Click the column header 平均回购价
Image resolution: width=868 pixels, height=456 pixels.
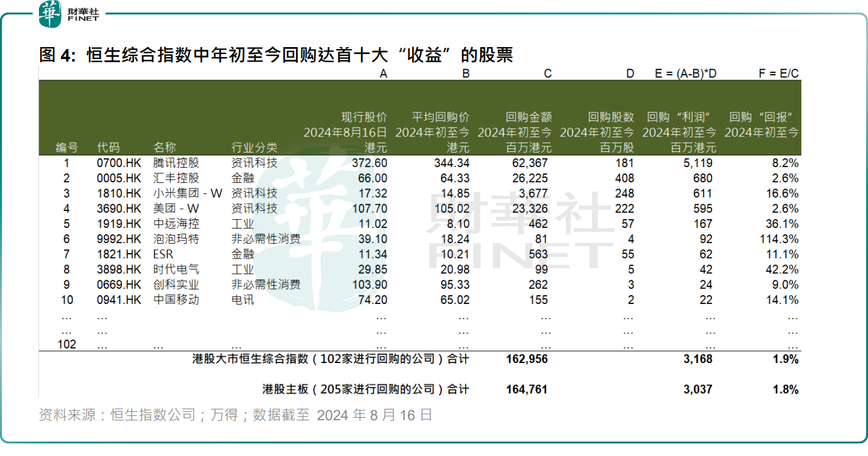441,117
